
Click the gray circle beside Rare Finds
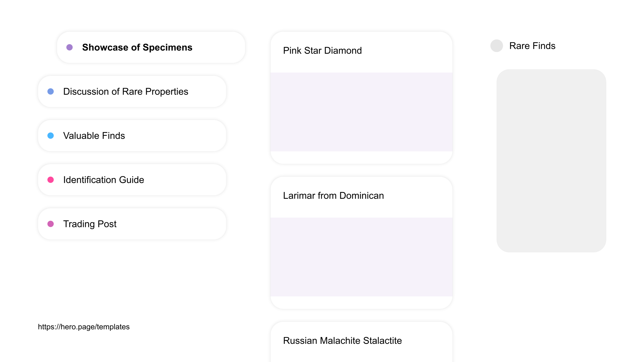(x=497, y=46)
